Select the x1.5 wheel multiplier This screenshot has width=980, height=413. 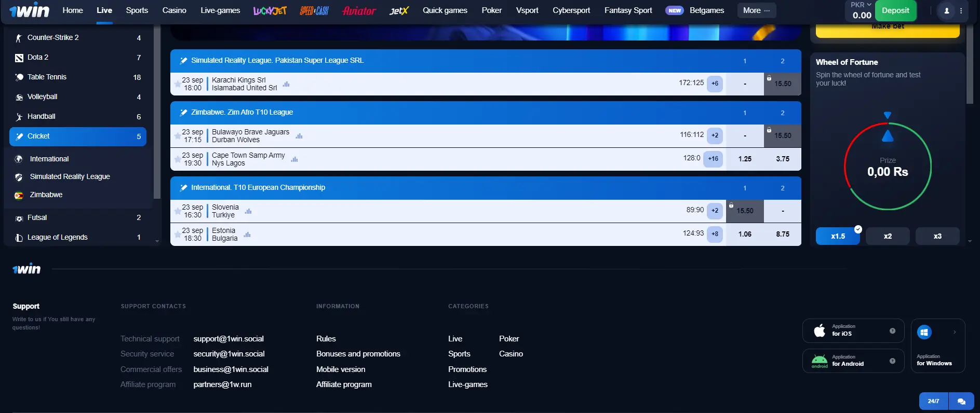[x=838, y=236]
